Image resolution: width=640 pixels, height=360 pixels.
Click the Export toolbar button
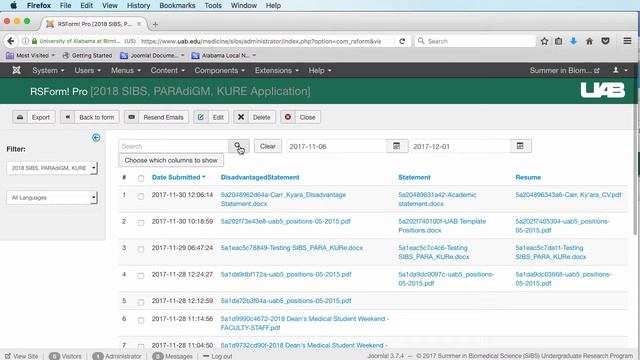coord(33,117)
